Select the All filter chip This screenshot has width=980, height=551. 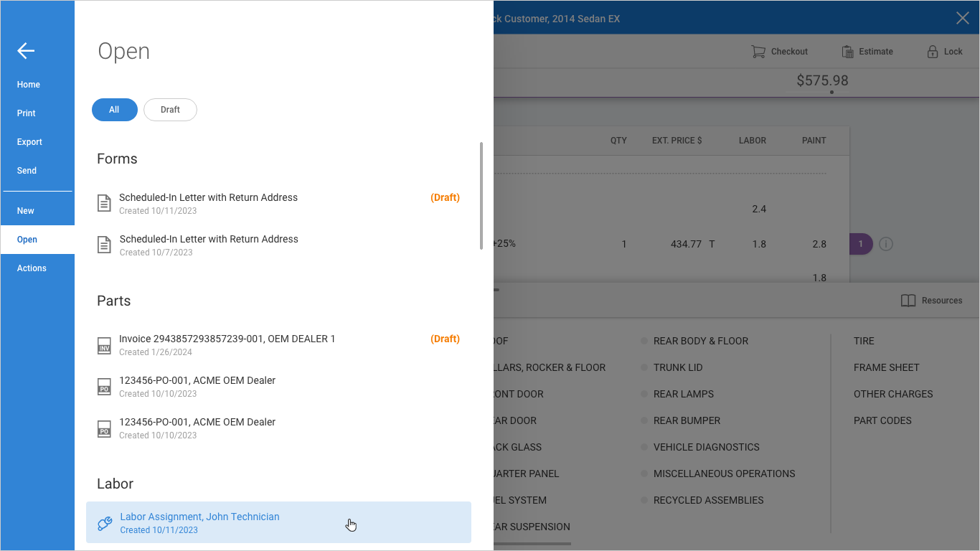[x=114, y=110]
